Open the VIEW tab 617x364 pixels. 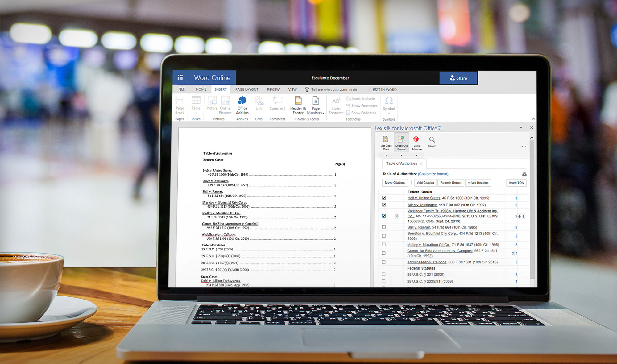click(x=292, y=89)
